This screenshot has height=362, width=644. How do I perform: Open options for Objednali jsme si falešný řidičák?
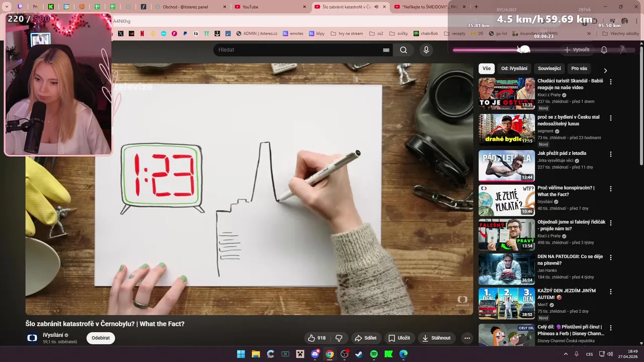pos(611,223)
